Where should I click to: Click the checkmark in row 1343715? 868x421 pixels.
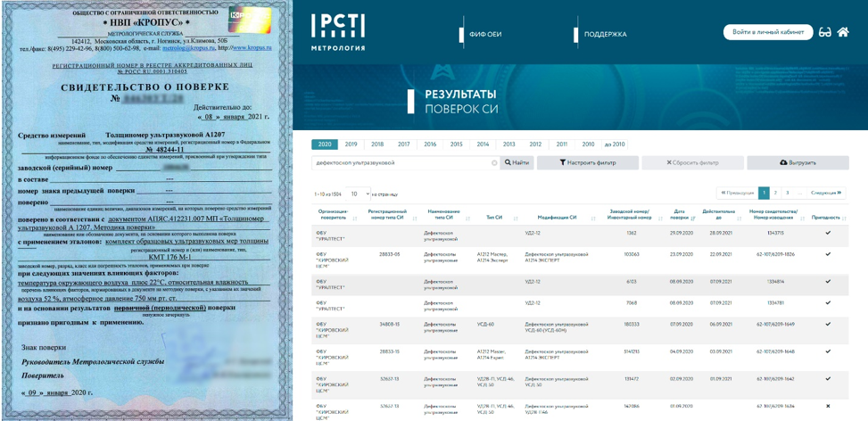click(828, 233)
